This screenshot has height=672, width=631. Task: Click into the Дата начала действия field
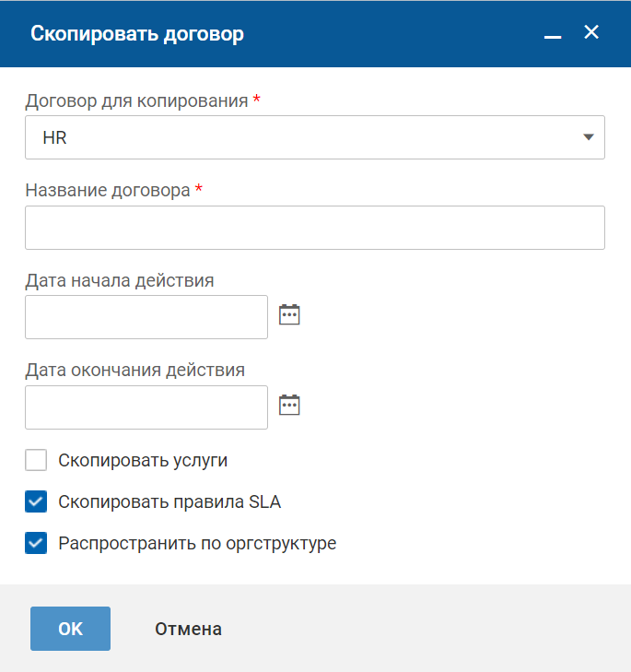tap(146, 317)
